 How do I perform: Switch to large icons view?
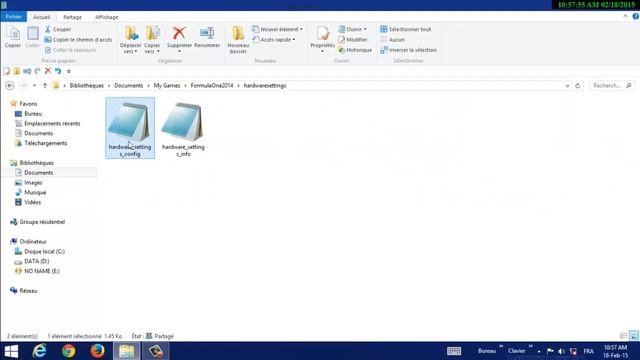[634, 336]
